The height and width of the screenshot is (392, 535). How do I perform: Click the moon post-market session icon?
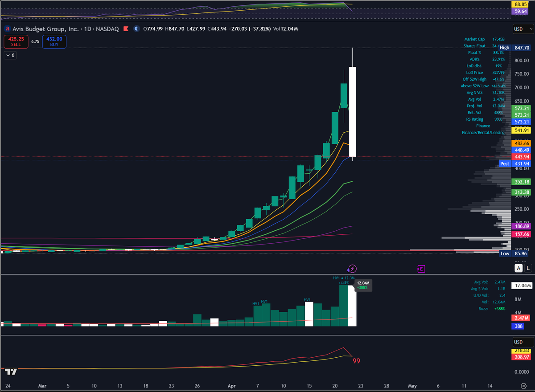136,29
